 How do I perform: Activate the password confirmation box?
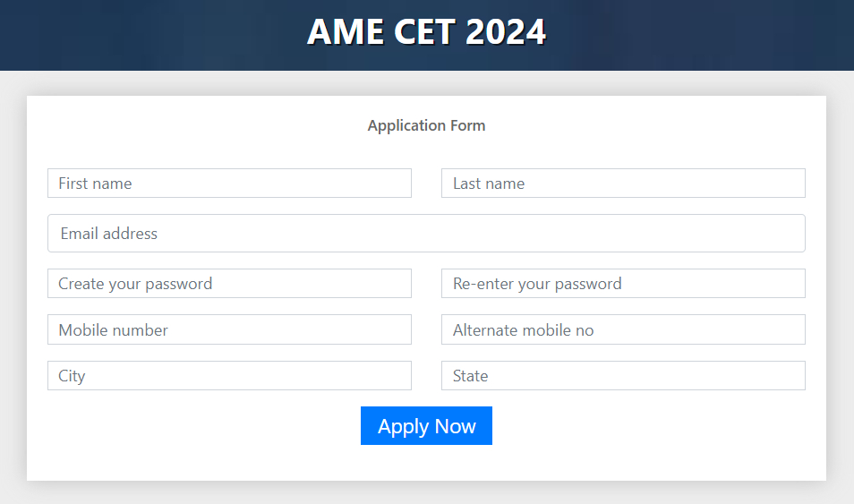pos(623,284)
